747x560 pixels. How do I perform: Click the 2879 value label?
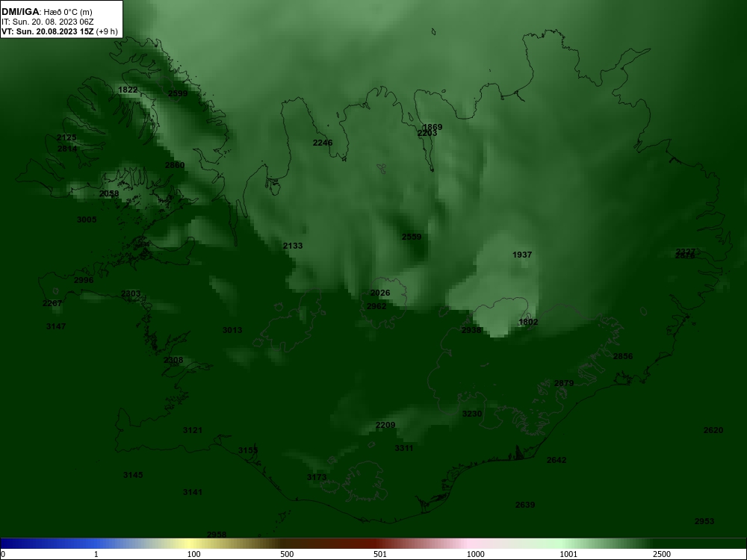tap(564, 383)
